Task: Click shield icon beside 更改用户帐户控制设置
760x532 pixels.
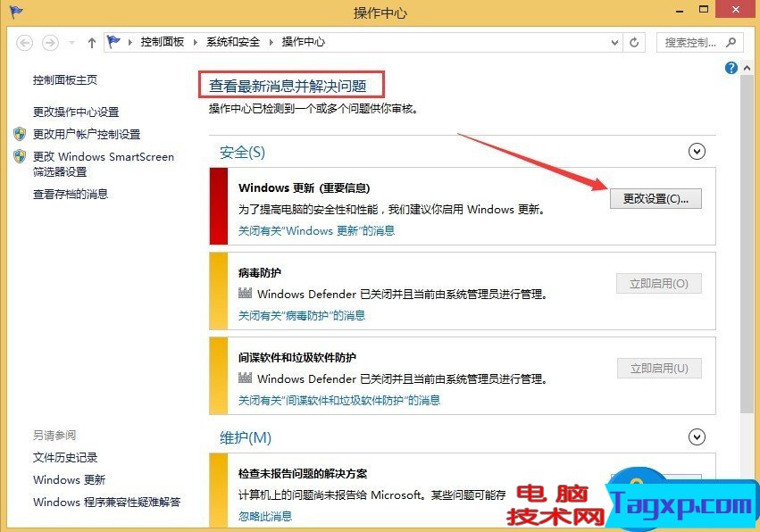Action: pos(20,134)
